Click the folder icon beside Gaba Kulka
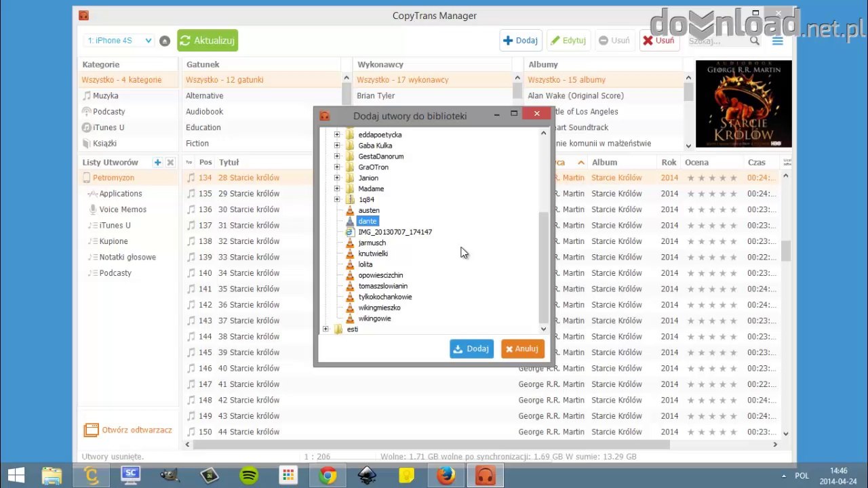 point(350,145)
